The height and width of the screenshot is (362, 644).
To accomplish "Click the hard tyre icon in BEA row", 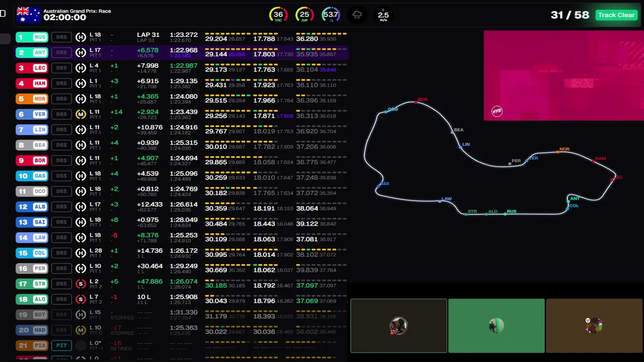I will 80,145.
